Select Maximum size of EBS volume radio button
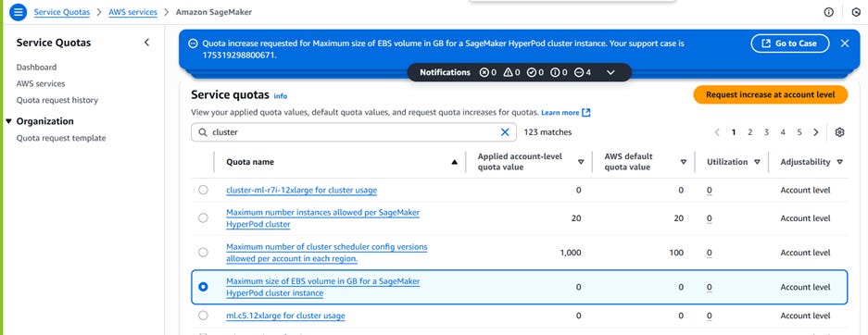Viewport: 868px width, 335px height. pyautogui.click(x=203, y=287)
